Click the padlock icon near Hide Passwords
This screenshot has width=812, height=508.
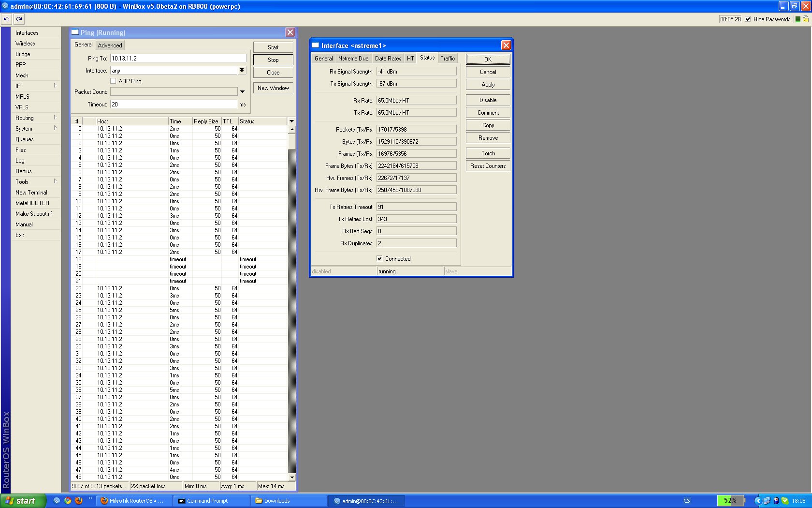click(806, 19)
